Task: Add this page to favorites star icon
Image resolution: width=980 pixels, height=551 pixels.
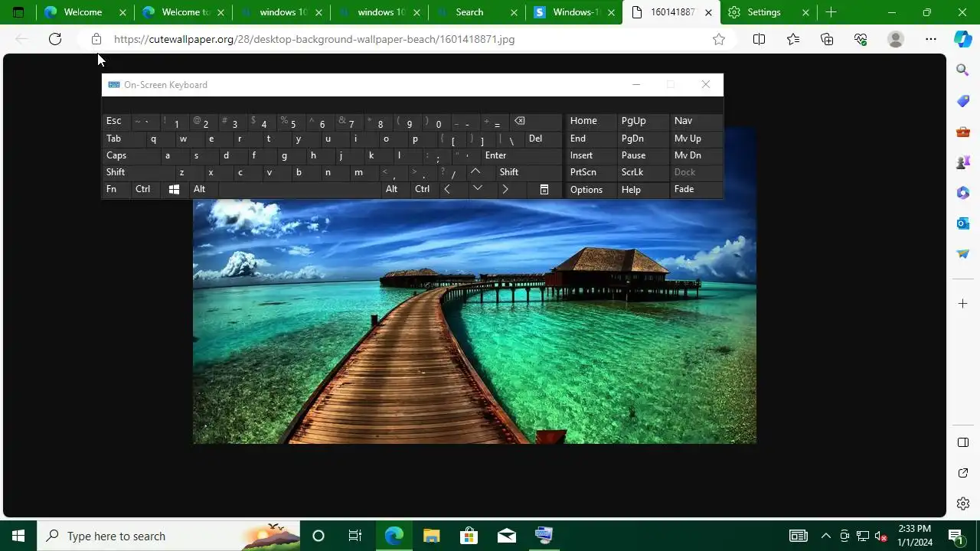Action: pyautogui.click(x=718, y=39)
